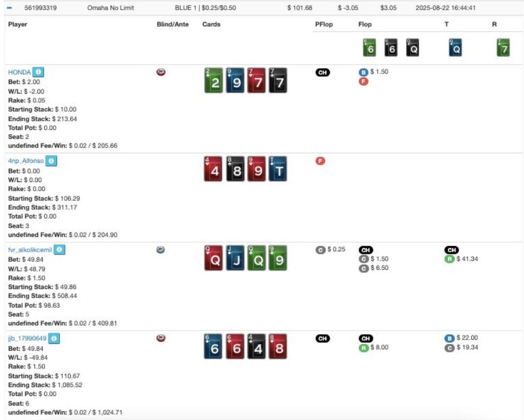This screenshot has height=420, width=524.
Task: Click the Cards column header
Action: 211,24
